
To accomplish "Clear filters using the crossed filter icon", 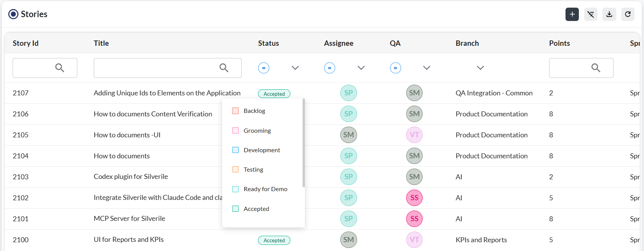I will pyautogui.click(x=591, y=14).
